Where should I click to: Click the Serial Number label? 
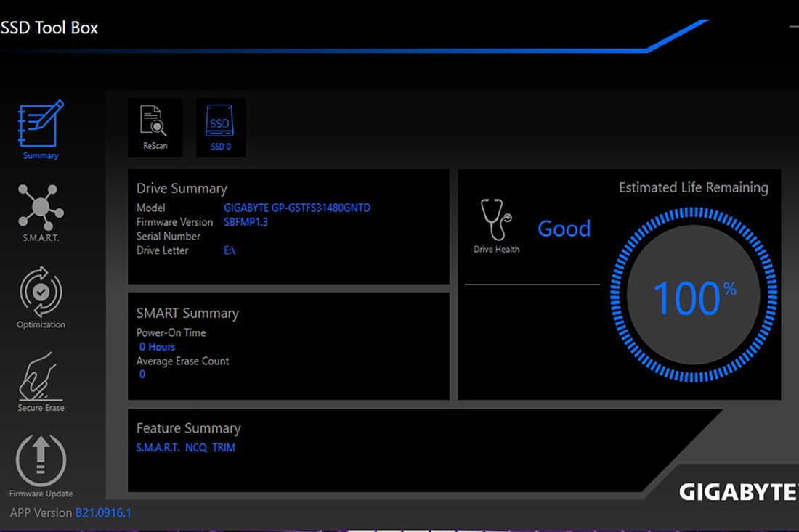tap(169, 236)
